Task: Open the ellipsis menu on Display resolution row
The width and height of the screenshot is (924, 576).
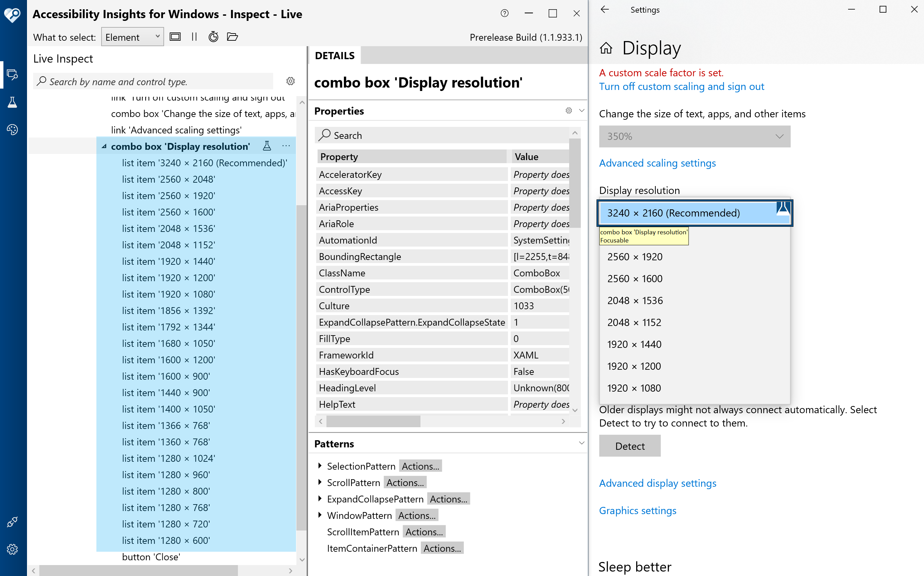Action: [286, 146]
